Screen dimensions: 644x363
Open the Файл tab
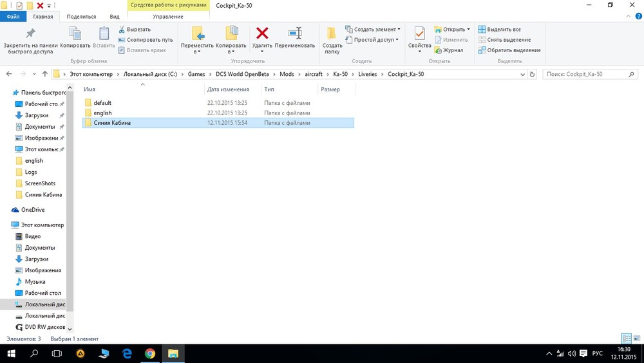point(13,17)
